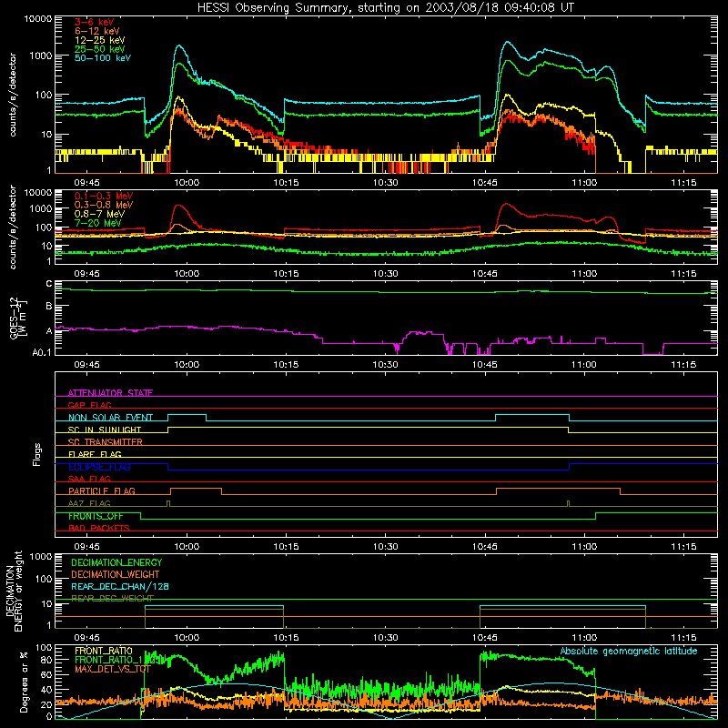728x728 pixels.
Task: Select the 50-100 keV legend label
Action: point(103,58)
